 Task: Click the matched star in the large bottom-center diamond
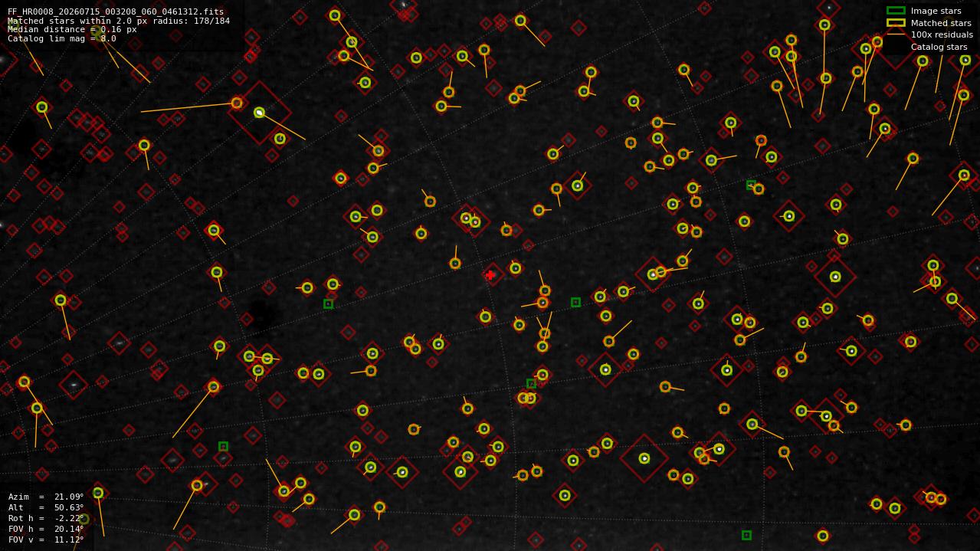[644, 458]
